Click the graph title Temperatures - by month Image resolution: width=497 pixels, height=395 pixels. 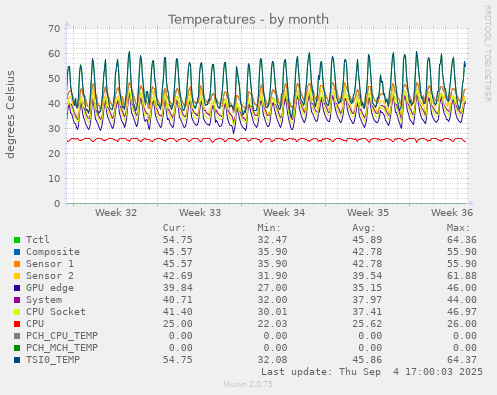248,19
